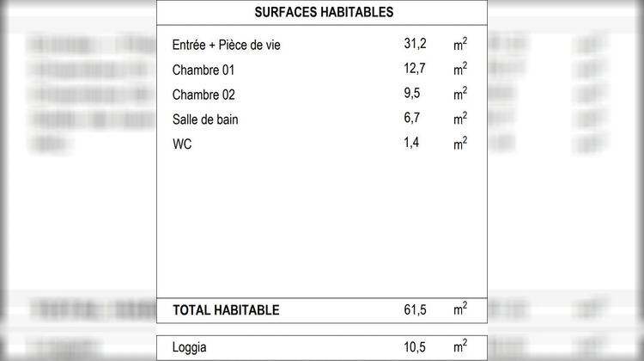Click the m² unit beside 31,2
The height and width of the screenshot is (361, 644).
pos(460,44)
